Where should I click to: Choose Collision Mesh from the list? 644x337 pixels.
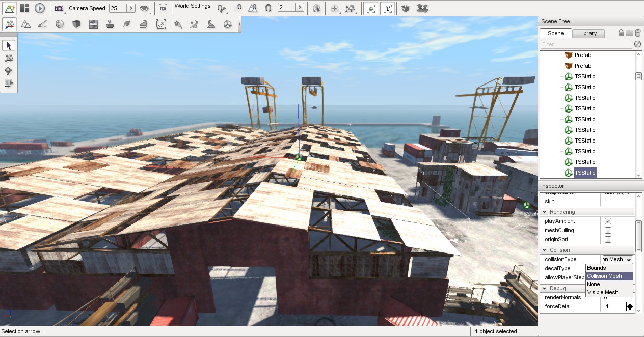point(609,276)
